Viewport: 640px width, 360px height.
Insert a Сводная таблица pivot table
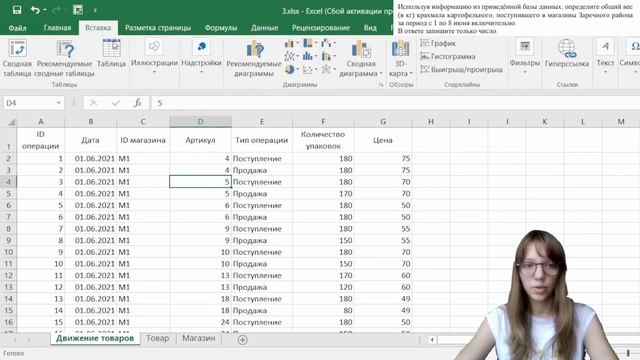[17, 58]
